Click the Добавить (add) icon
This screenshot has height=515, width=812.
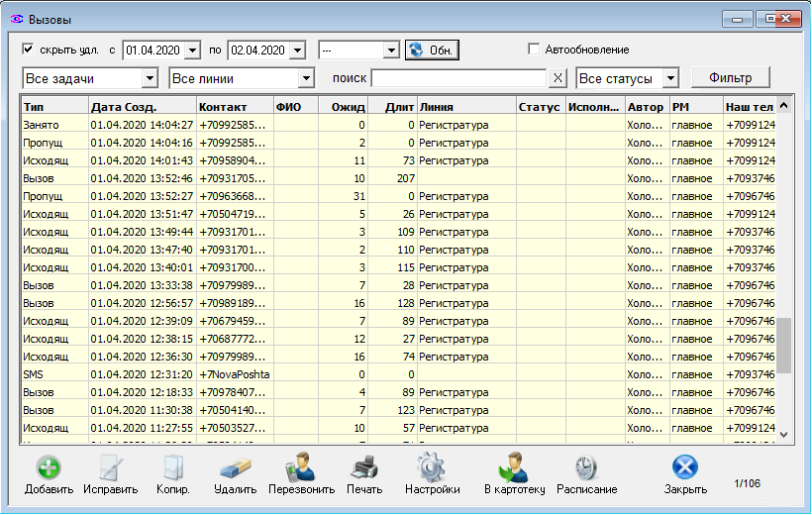(x=50, y=467)
